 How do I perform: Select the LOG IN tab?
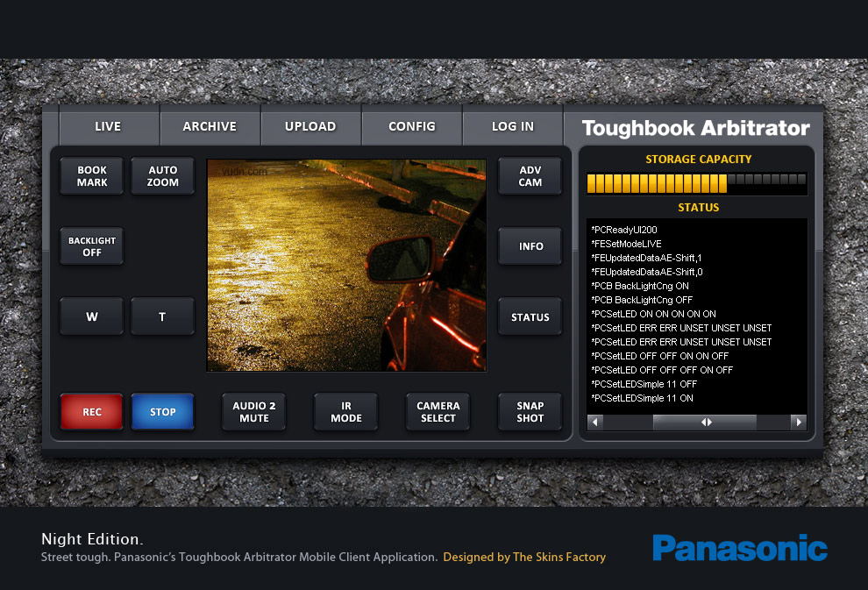click(x=513, y=126)
